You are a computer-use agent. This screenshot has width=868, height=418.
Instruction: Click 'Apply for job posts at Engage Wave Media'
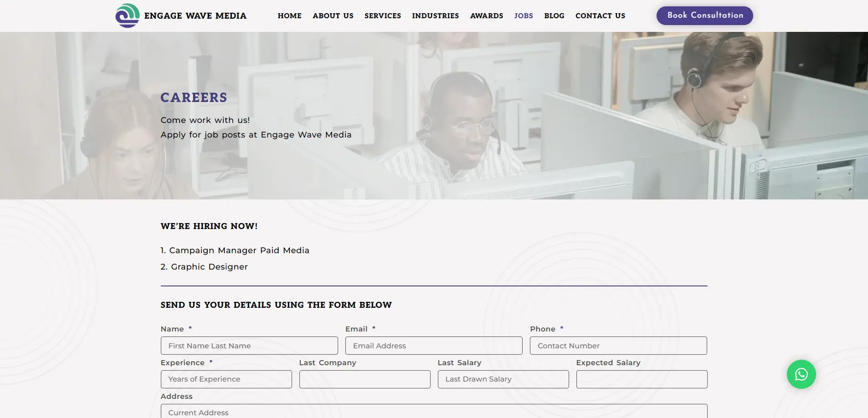pyautogui.click(x=256, y=135)
